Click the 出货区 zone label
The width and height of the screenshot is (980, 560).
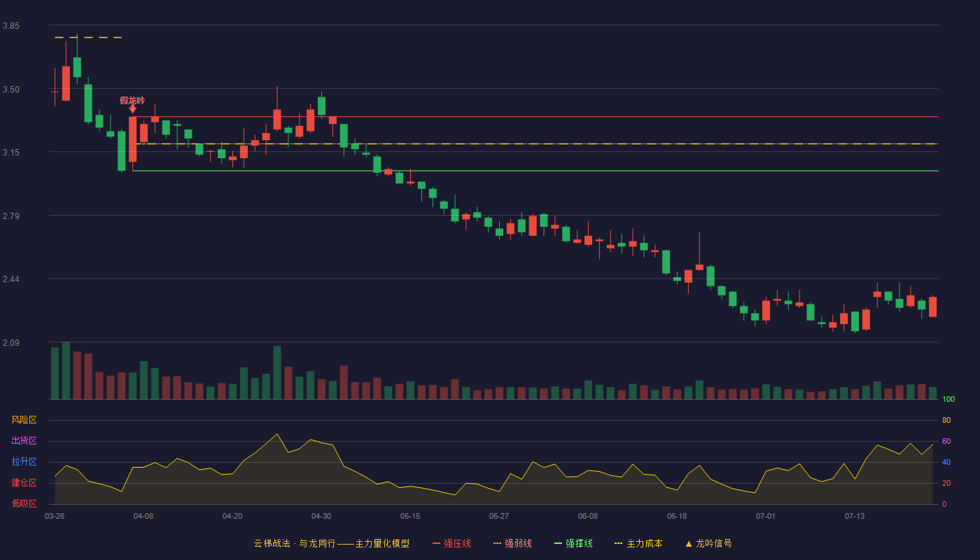[x=24, y=441]
